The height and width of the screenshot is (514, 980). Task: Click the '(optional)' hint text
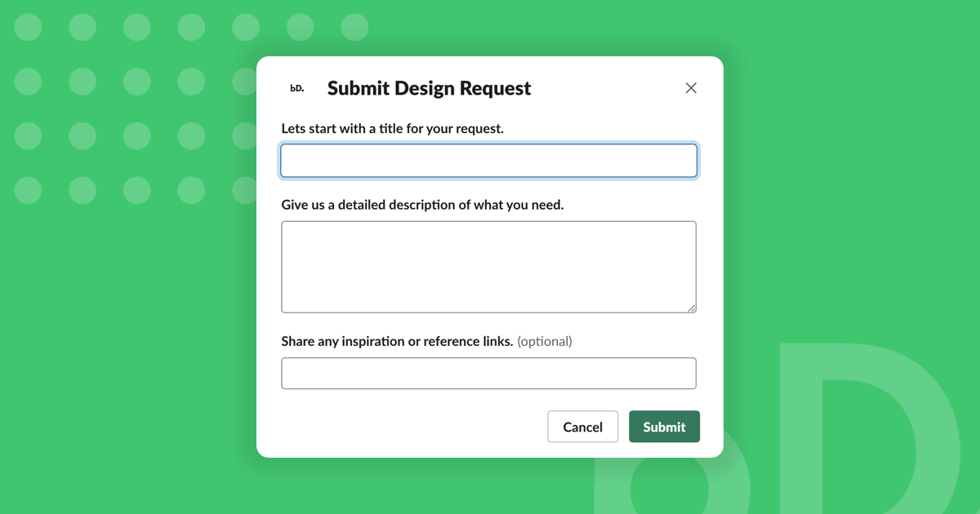coord(544,341)
